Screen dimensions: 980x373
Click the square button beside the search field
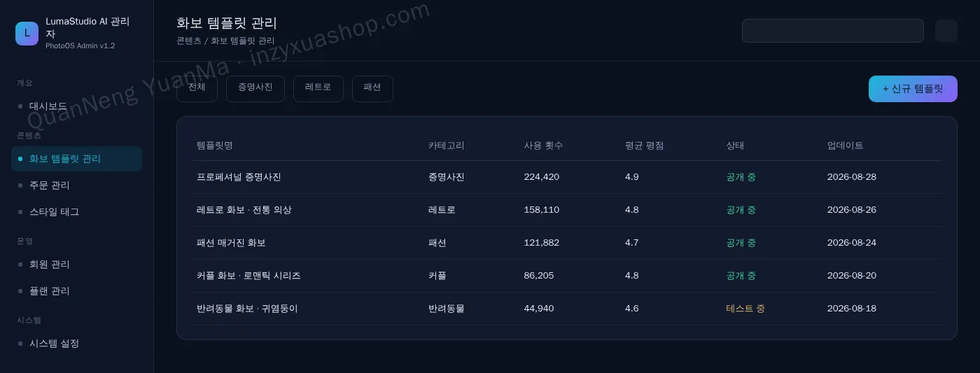pos(946,31)
